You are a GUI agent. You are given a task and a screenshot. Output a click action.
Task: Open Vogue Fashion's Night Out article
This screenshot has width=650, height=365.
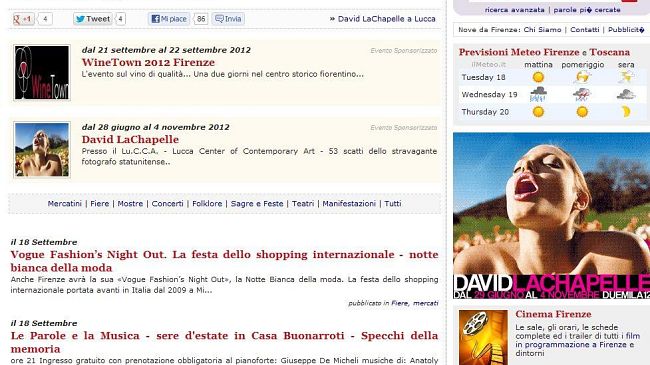(224, 261)
